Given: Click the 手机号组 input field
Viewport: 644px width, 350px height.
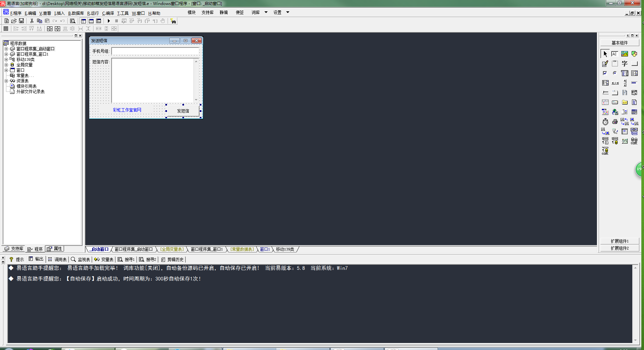Looking at the screenshot, I should click(155, 51).
